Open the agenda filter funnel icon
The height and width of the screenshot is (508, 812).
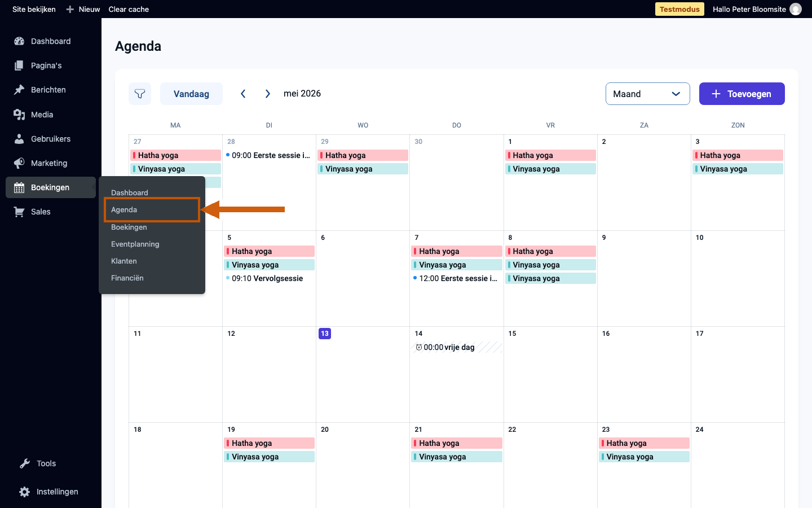point(140,94)
